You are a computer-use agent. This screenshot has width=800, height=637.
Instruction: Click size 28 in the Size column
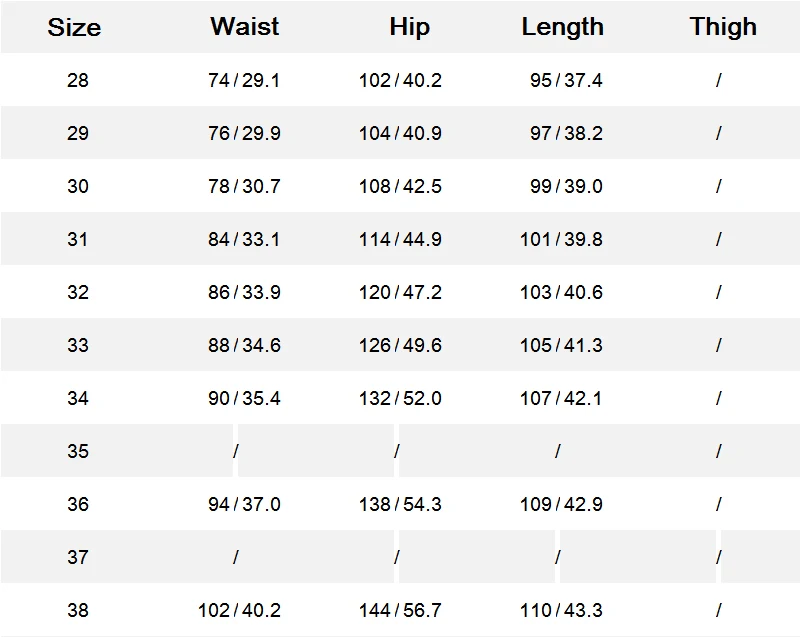click(78, 80)
